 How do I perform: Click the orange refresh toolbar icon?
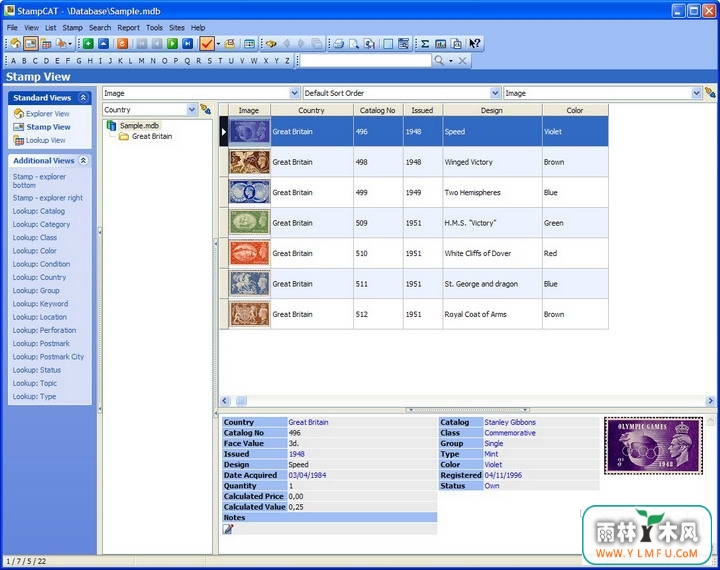123,44
